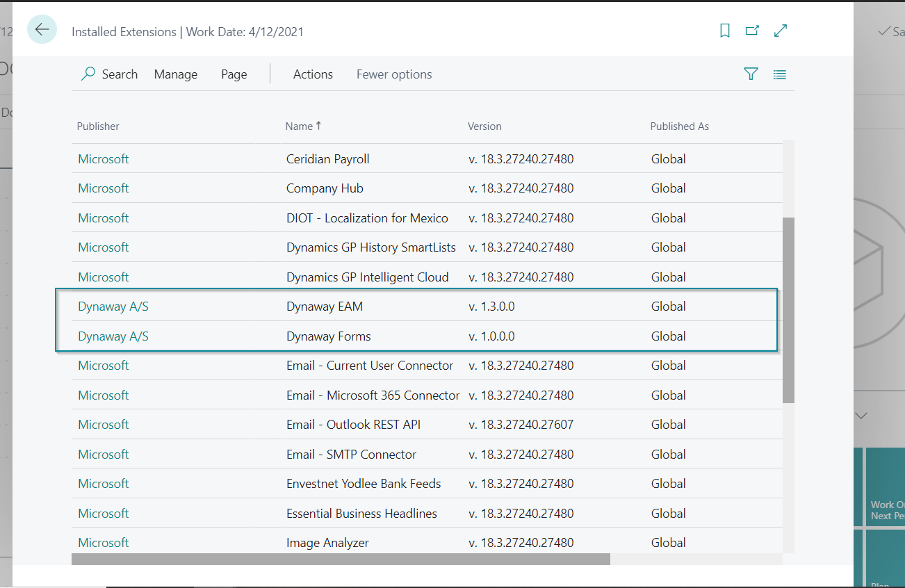Open Dynaway A/S link for Dynaway Forms

(113, 336)
